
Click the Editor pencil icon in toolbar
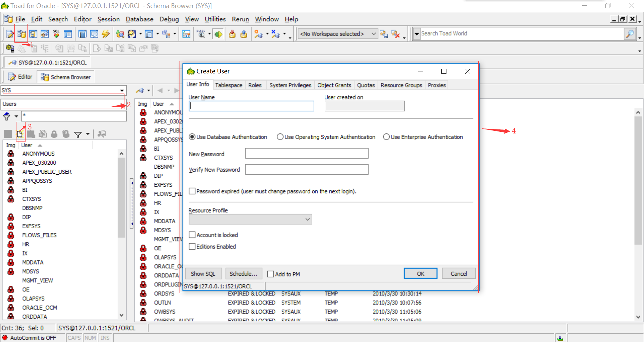(10, 34)
